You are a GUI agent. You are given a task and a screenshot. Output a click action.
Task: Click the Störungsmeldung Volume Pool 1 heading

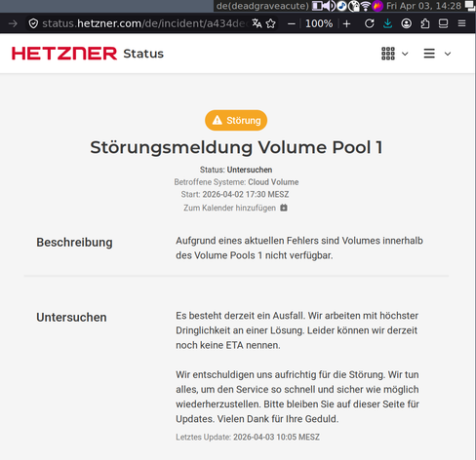(236, 147)
